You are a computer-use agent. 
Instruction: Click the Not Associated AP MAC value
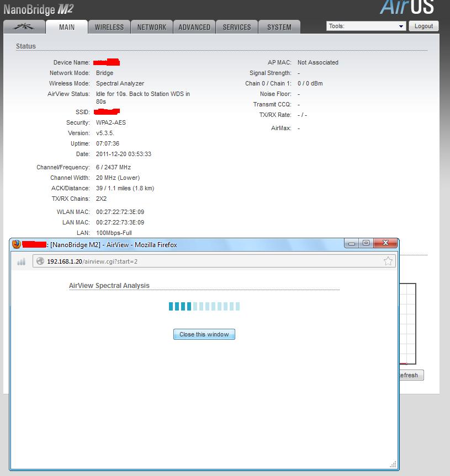pyautogui.click(x=318, y=62)
